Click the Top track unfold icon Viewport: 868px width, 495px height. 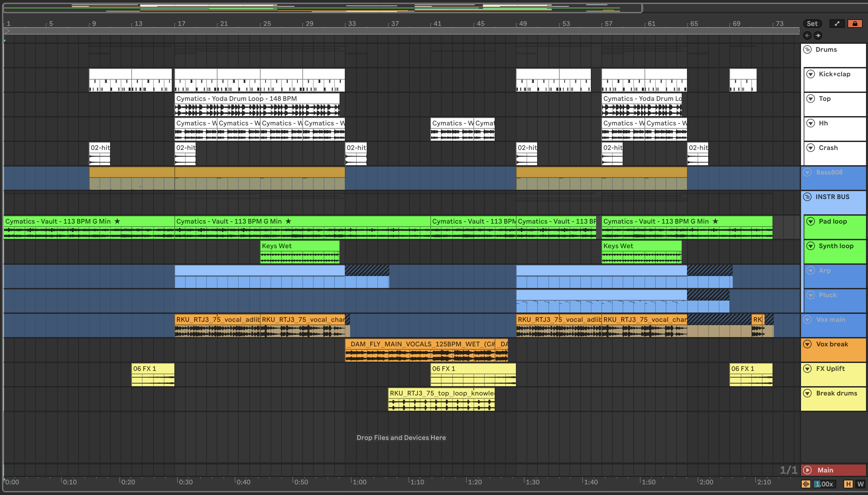point(811,99)
